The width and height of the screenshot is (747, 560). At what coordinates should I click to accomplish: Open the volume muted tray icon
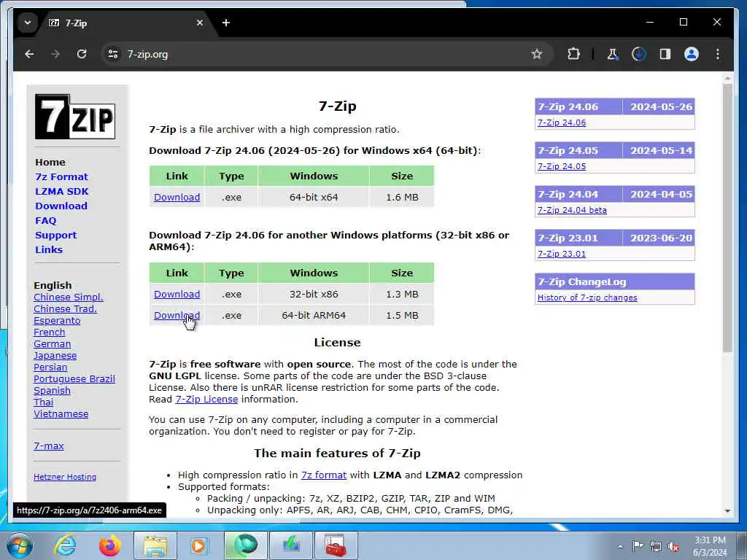[x=673, y=546]
